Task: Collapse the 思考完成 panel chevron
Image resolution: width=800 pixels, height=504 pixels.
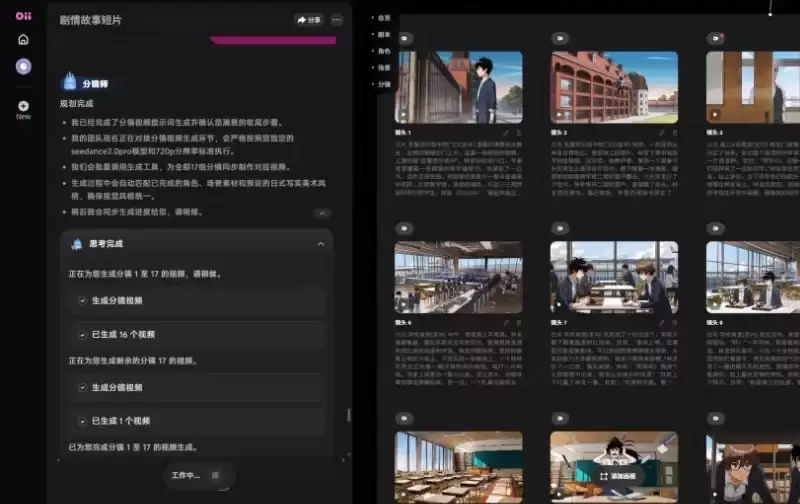Action: (x=320, y=244)
